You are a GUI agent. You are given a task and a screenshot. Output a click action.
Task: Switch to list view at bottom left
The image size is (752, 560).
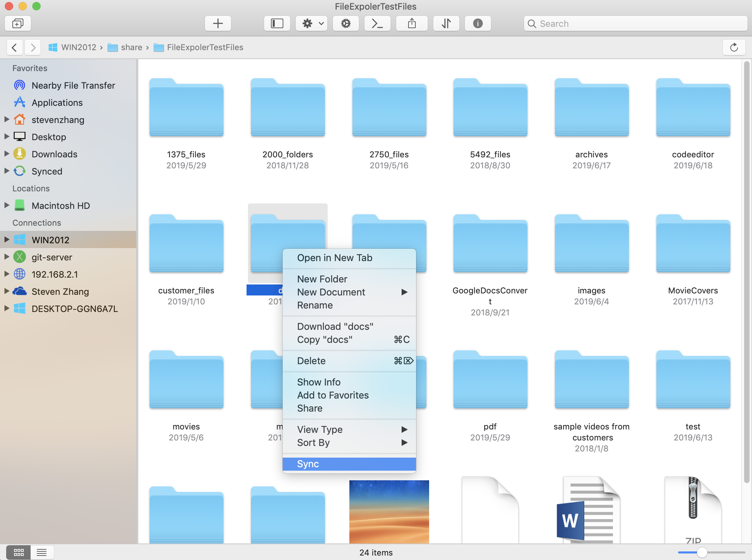click(42, 552)
